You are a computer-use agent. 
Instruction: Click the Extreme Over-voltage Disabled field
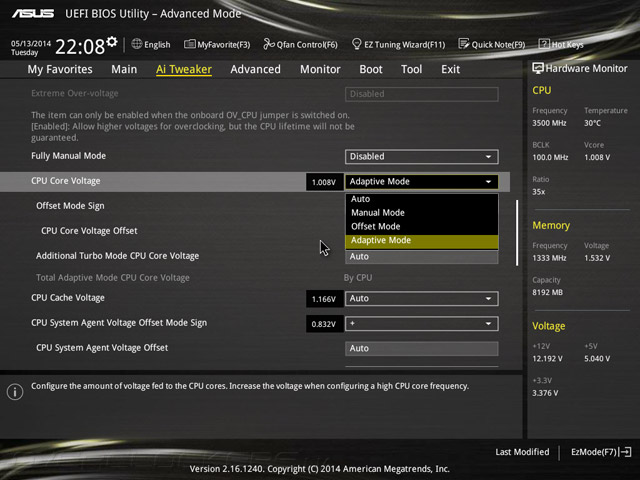click(x=422, y=94)
